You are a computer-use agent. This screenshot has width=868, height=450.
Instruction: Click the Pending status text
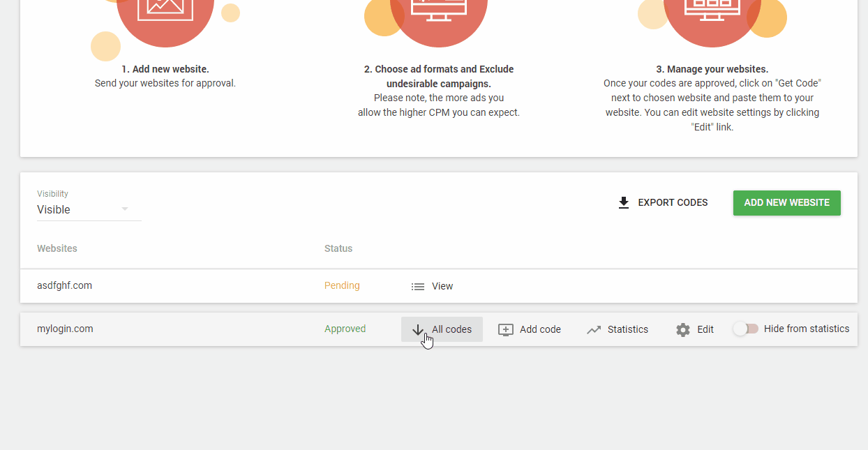(342, 285)
